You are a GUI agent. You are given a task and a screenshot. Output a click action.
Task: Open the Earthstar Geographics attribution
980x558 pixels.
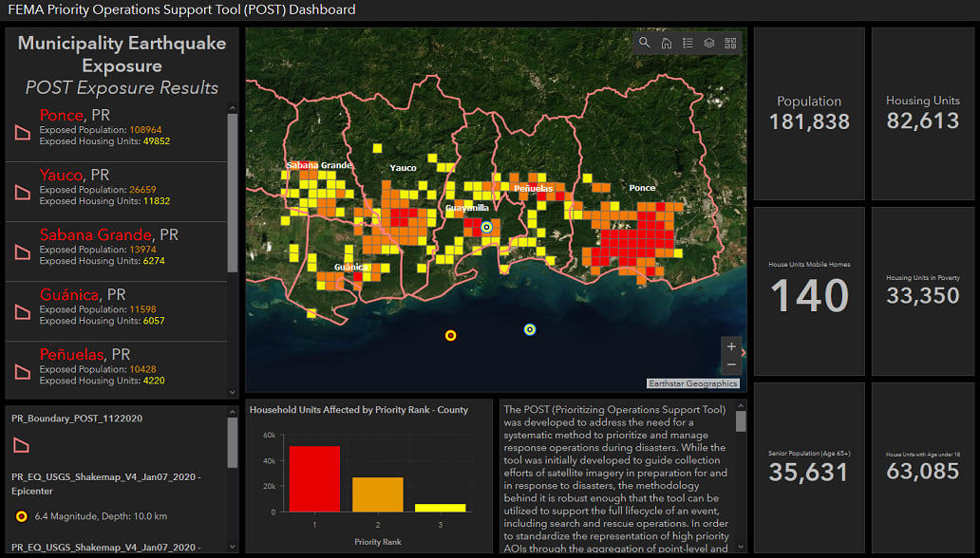pos(692,384)
